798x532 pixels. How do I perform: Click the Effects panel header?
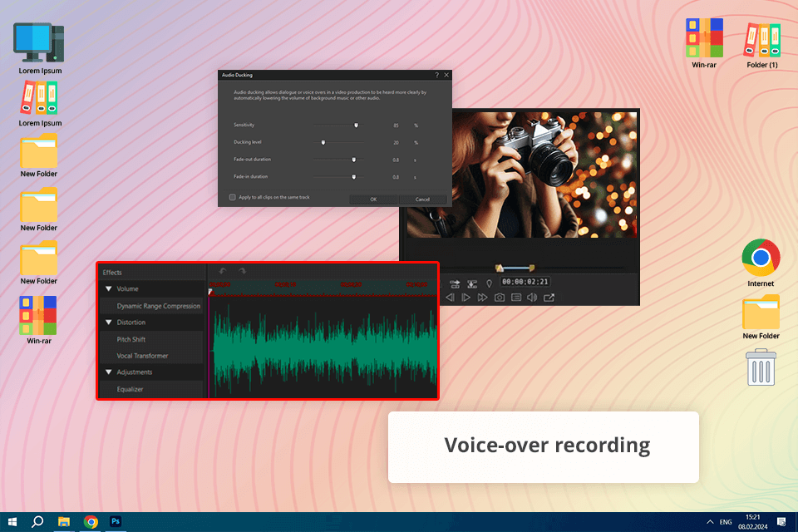click(151, 273)
